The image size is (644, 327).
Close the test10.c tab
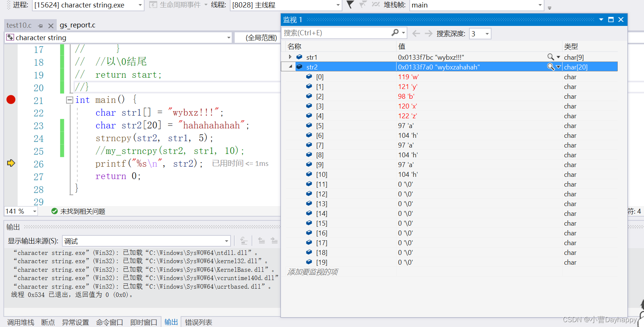click(51, 26)
